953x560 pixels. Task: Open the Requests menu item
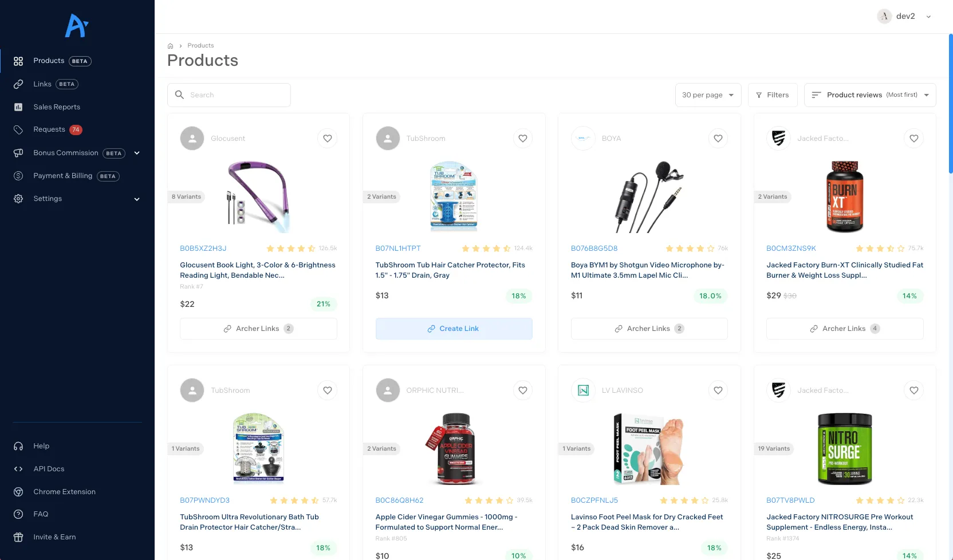click(x=49, y=129)
